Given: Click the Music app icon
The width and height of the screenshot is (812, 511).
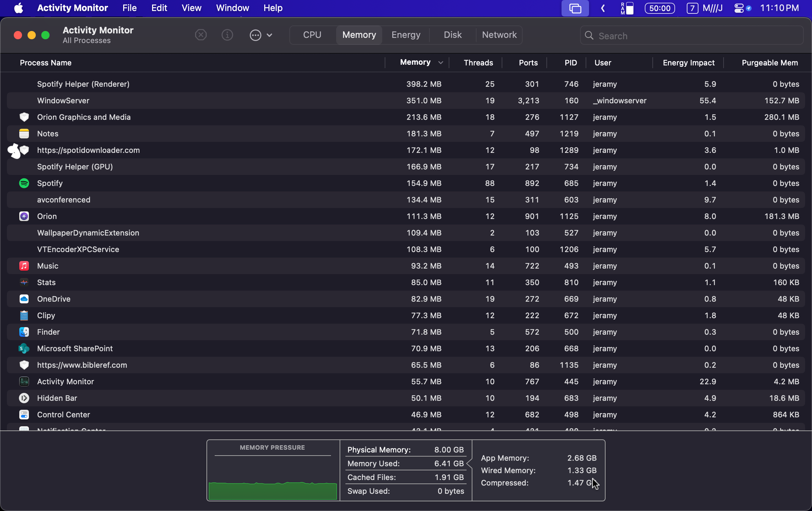Looking at the screenshot, I should [24, 266].
